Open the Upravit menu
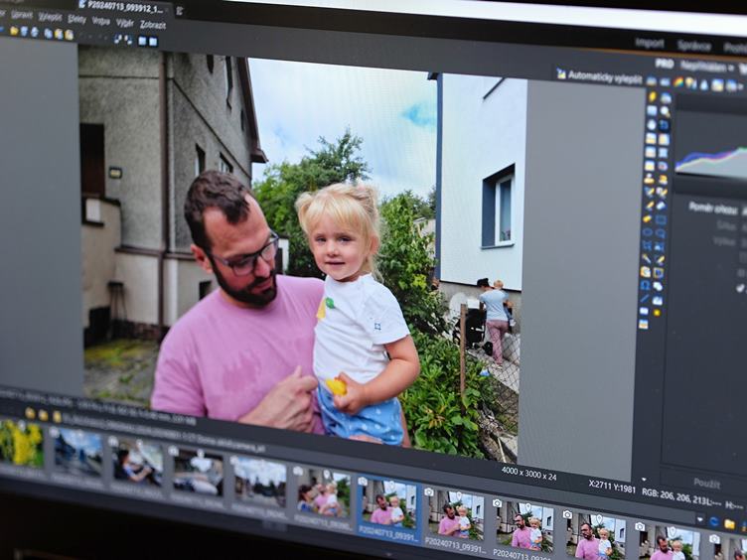The width and height of the screenshot is (747, 560). [22, 15]
